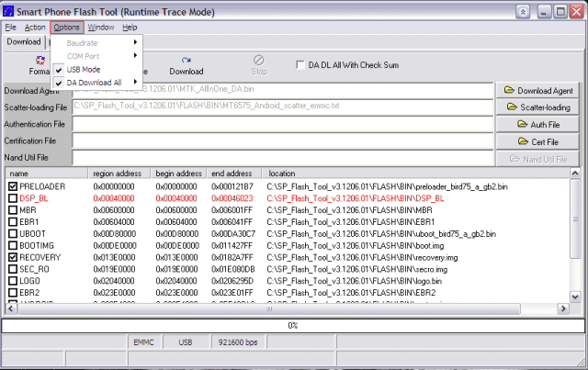Close the Options menu
Screen dimensions: 588x370
coord(67,28)
